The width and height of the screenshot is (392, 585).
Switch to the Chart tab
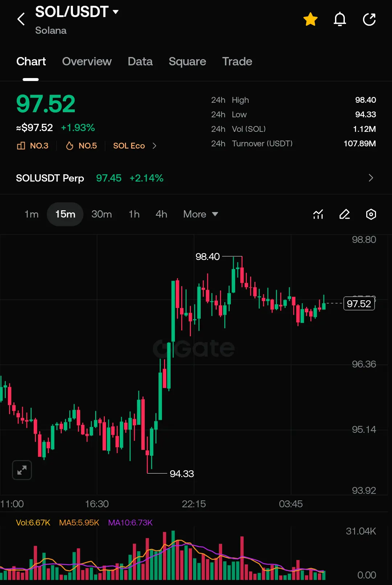coord(31,61)
